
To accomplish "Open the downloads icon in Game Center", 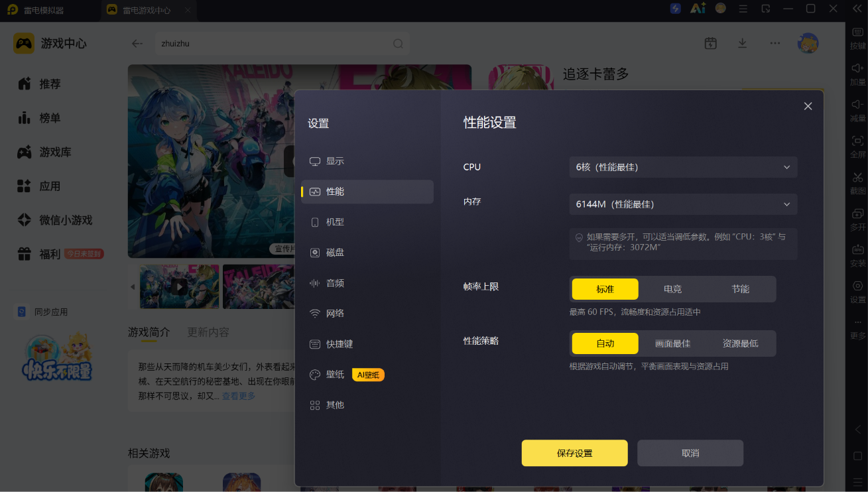I will (x=743, y=43).
